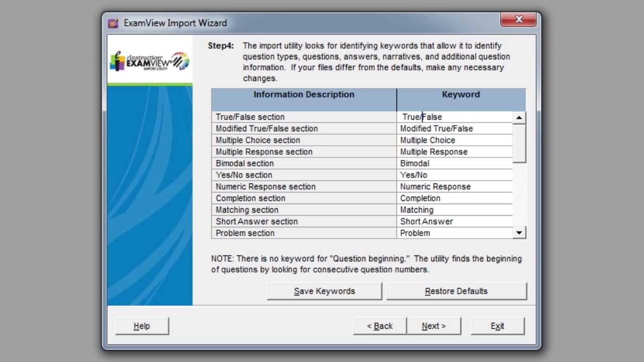The width and height of the screenshot is (644, 362).
Task: Open Help for the wizard
Action: coord(142,326)
